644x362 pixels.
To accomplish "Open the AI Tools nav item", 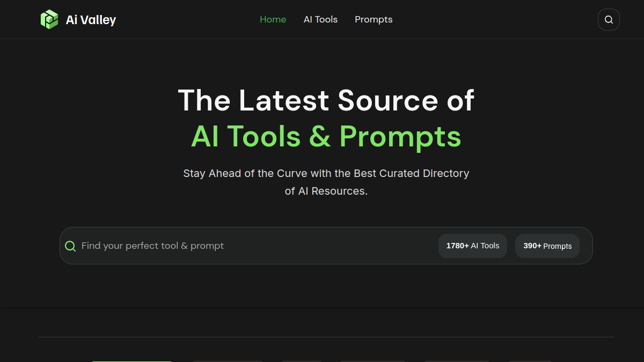I will [x=320, y=20].
